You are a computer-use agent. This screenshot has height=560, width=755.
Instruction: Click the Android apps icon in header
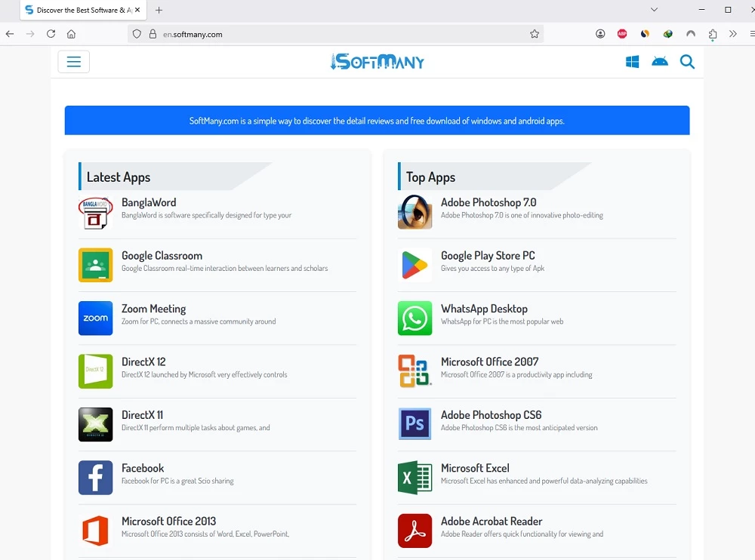(x=660, y=62)
